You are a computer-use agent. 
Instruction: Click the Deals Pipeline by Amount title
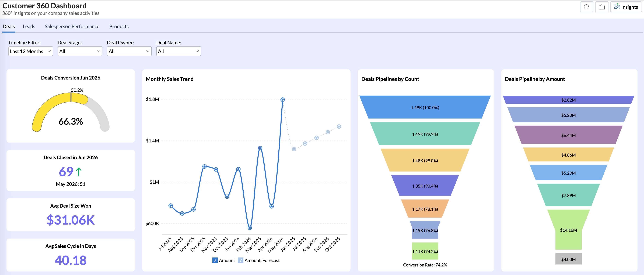(535, 79)
